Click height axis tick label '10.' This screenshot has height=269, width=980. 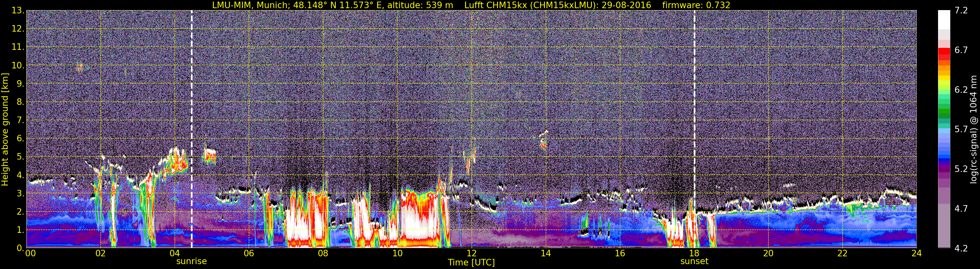(18, 65)
